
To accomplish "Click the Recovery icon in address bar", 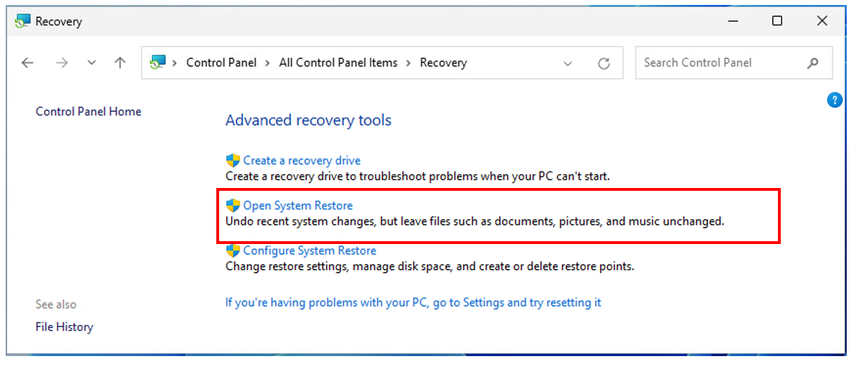I will tap(157, 63).
